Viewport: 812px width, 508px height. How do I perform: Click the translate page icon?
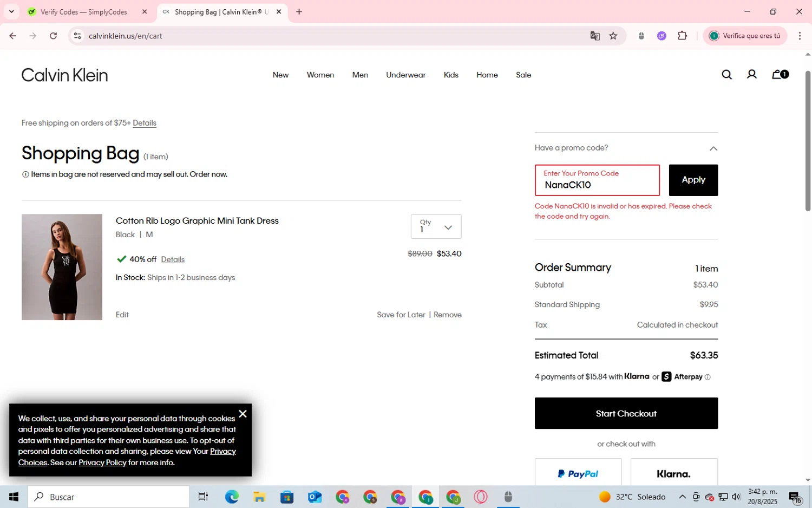coord(595,36)
